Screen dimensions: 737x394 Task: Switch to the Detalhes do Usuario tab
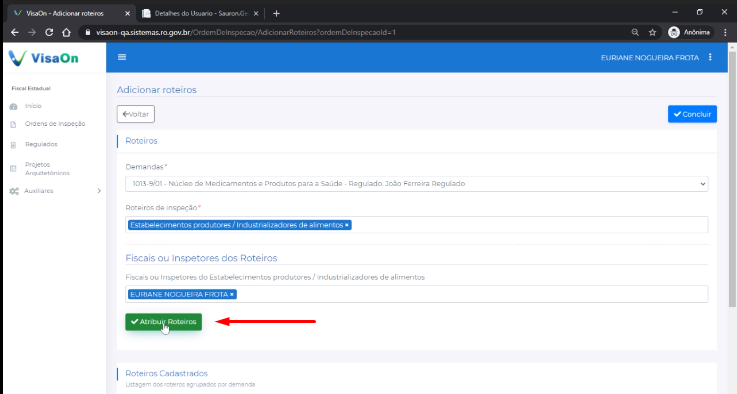pos(201,14)
